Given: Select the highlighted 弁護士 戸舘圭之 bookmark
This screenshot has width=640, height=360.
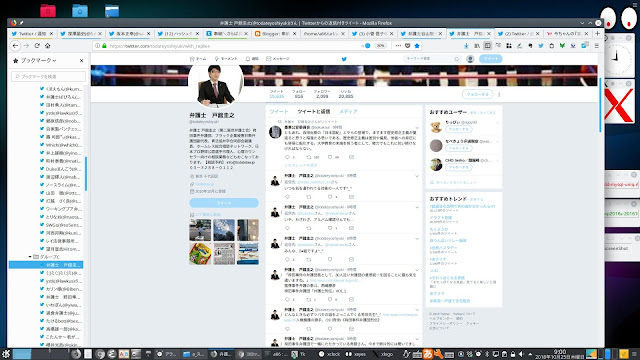Looking at the screenshot, I should point(46,265).
